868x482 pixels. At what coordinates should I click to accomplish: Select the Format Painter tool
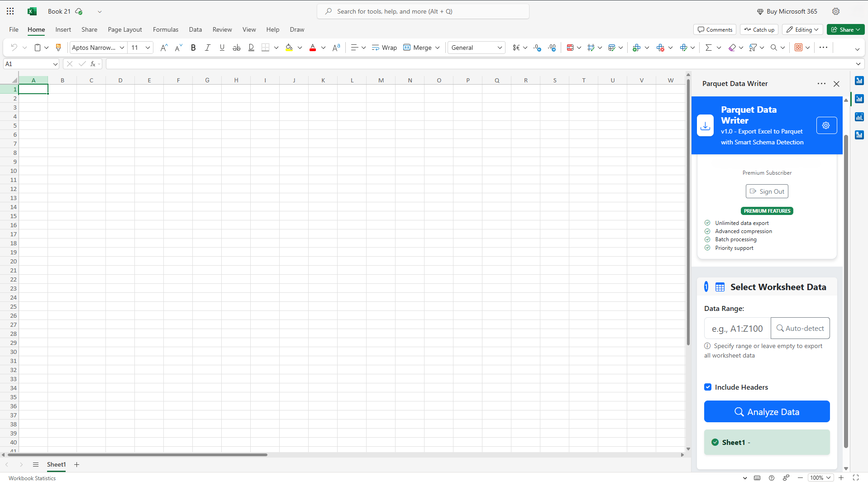tap(58, 48)
